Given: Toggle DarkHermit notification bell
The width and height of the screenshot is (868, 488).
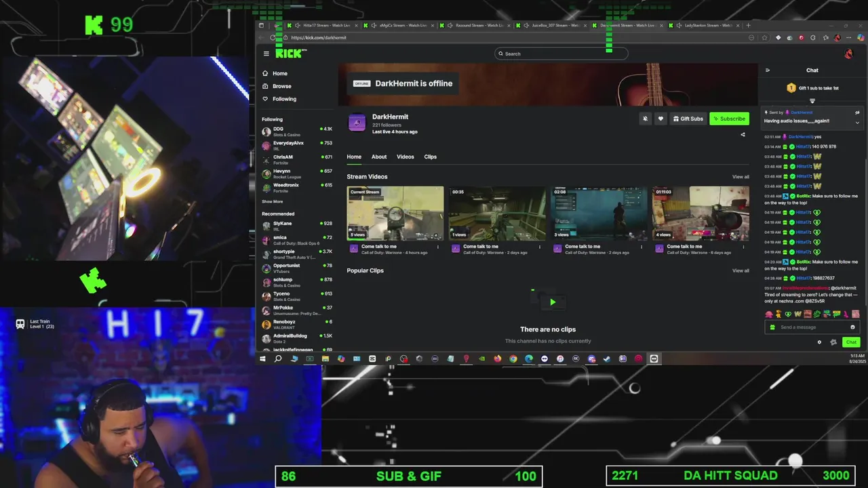Looking at the screenshot, I should tap(645, 119).
